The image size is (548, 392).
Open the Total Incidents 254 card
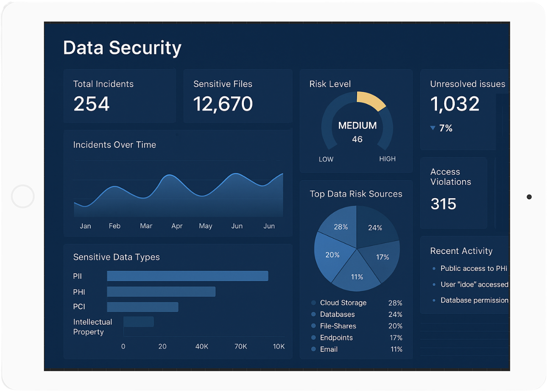[120, 96]
